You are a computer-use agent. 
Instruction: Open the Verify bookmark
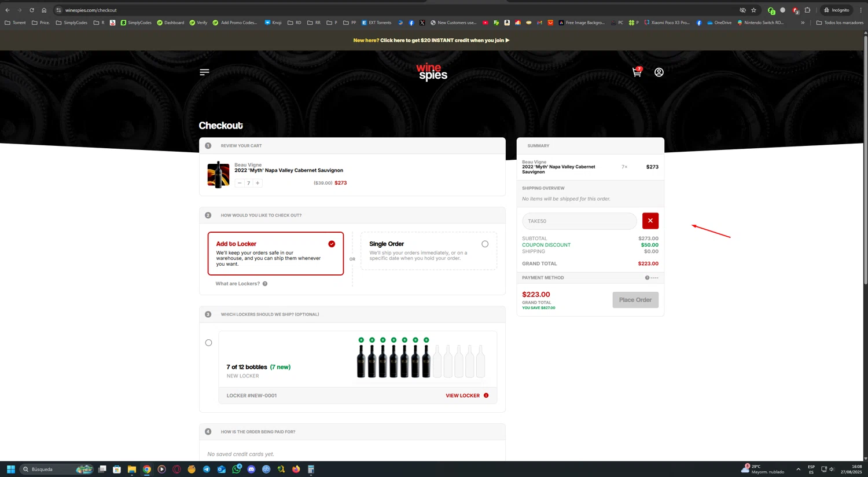(198, 23)
